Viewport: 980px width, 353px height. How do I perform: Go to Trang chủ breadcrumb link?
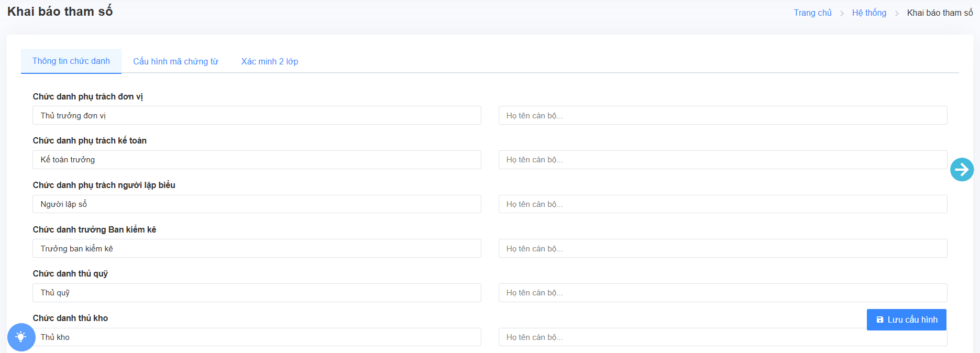[x=812, y=13]
